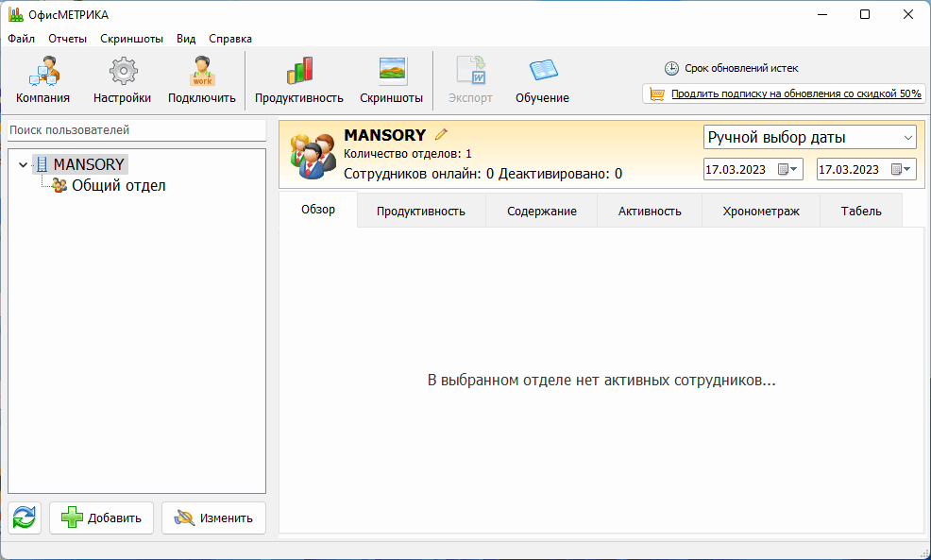Screen dimensions: 931x560
Task: Click the Подключить worker icon
Action: (202, 71)
